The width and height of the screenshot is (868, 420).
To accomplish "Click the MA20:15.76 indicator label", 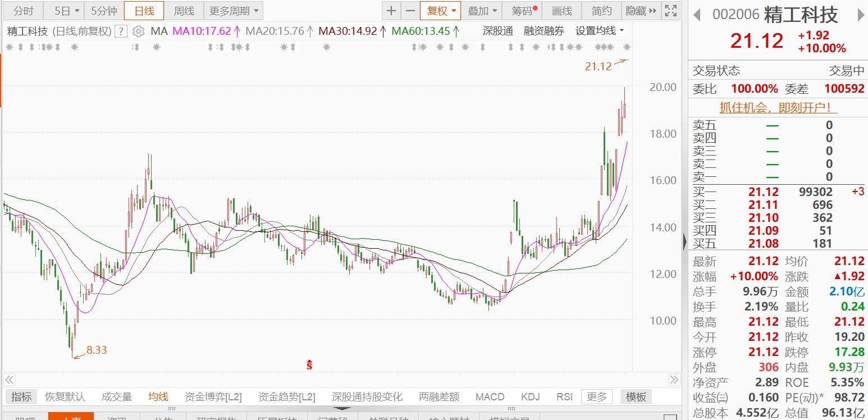I will tap(280, 31).
